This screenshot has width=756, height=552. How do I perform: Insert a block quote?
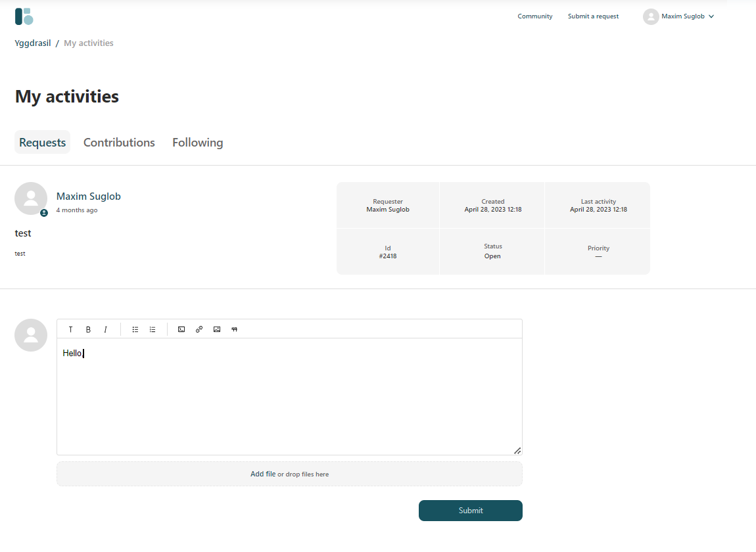[x=234, y=329]
